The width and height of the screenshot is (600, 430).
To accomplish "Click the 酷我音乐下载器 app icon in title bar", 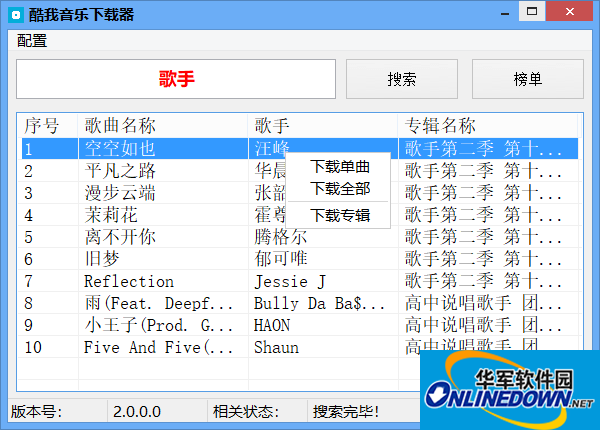I will click(x=16, y=15).
